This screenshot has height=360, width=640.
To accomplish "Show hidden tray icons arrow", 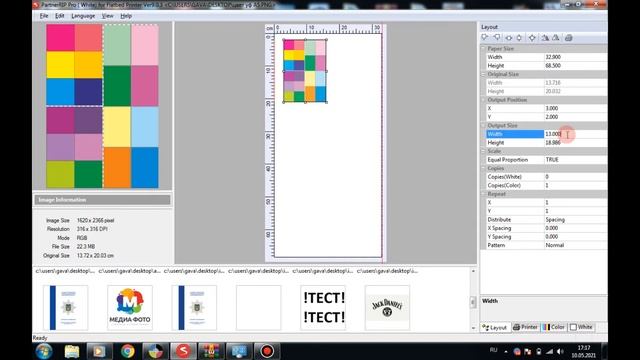I will [x=506, y=351].
